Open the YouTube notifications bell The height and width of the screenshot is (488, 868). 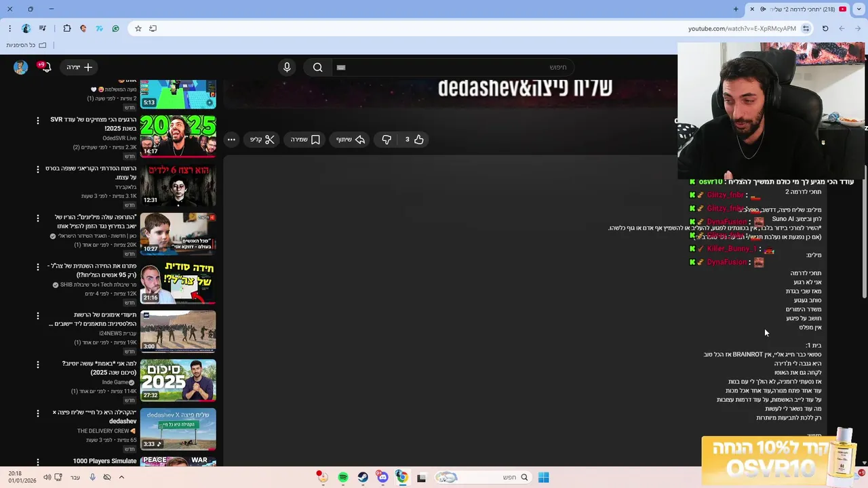45,67
